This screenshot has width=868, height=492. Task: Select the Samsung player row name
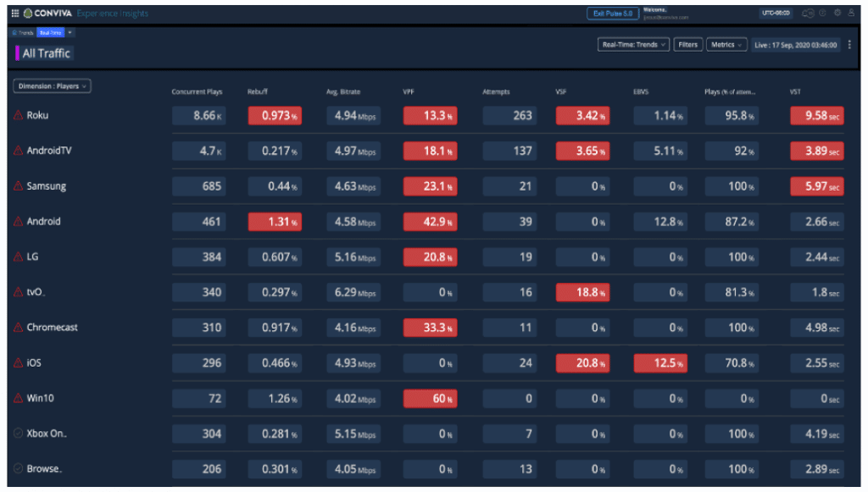[x=47, y=186]
